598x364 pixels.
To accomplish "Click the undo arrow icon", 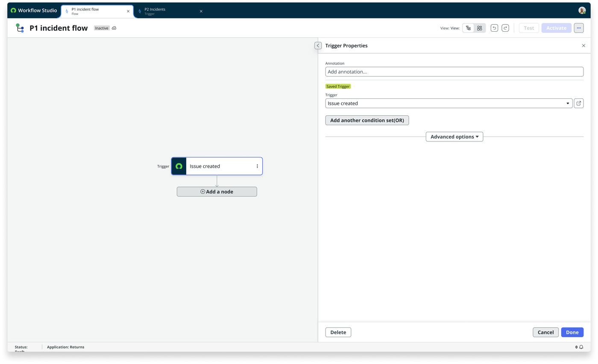I will tap(494, 28).
